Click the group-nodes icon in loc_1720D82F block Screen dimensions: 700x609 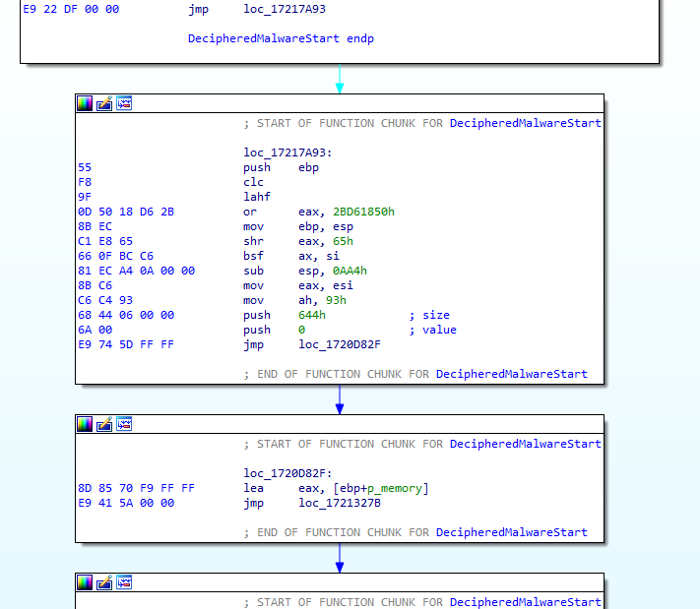point(124,424)
